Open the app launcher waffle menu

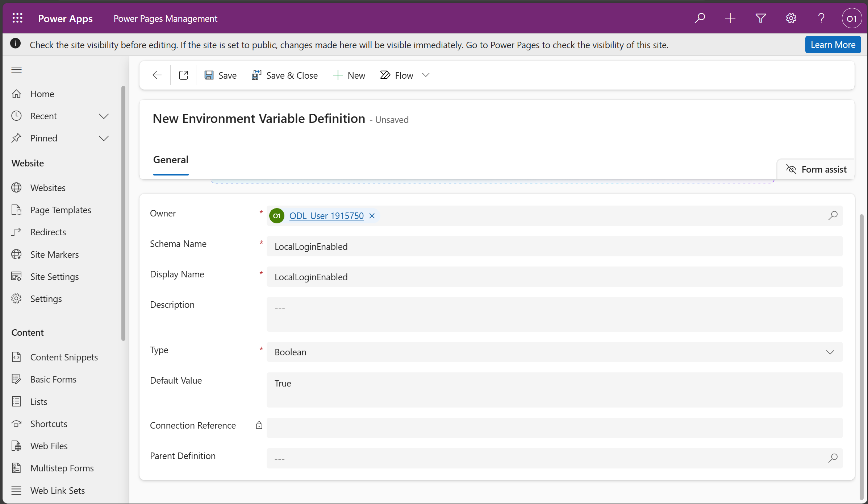point(17,18)
